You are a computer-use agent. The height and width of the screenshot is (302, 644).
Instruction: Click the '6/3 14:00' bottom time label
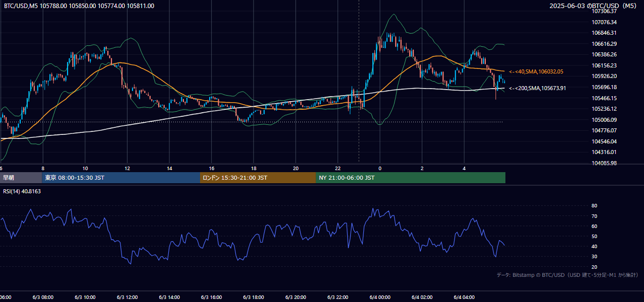coord(169,297)
